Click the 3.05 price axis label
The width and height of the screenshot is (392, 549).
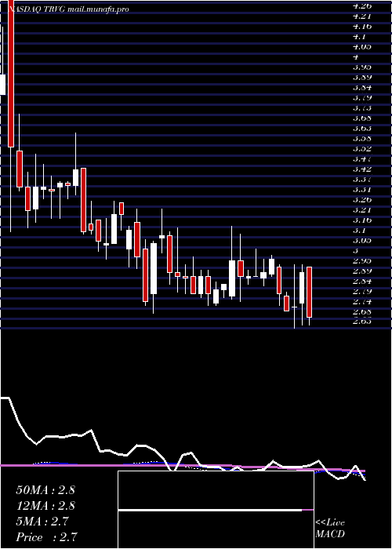pos(362,241)
